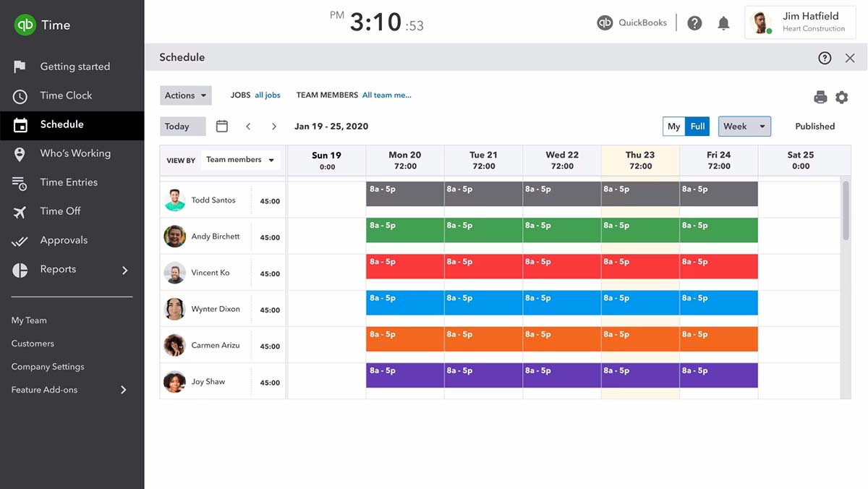This screenshot has height=489, width=868.
Task: Click Joy Shaw 45:00 total
Action: coord(270,383)
